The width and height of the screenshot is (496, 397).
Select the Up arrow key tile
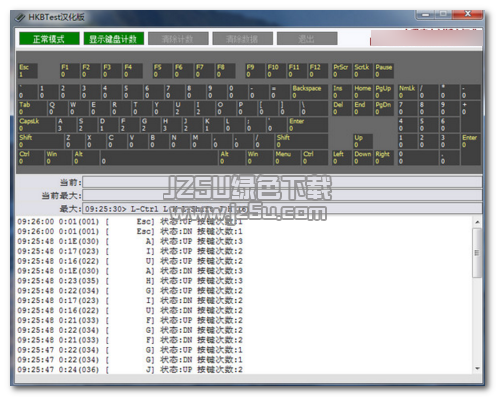363,141
